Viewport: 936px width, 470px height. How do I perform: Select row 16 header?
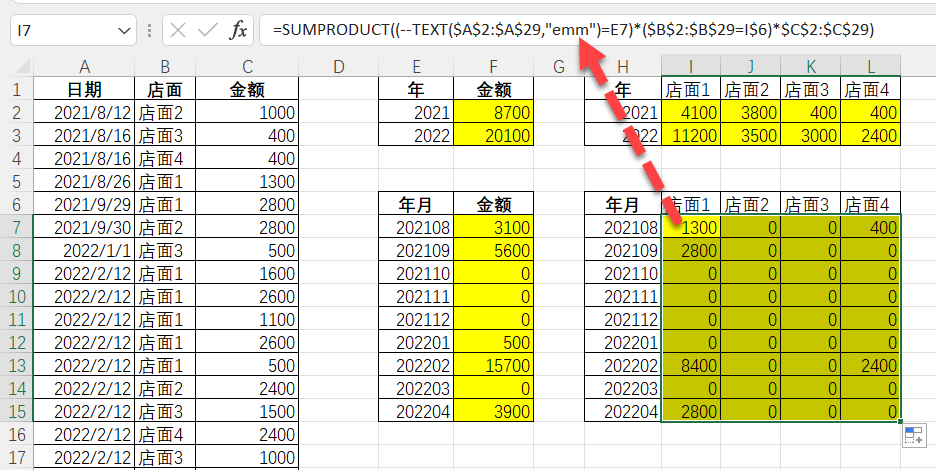(x=16, y=435)
